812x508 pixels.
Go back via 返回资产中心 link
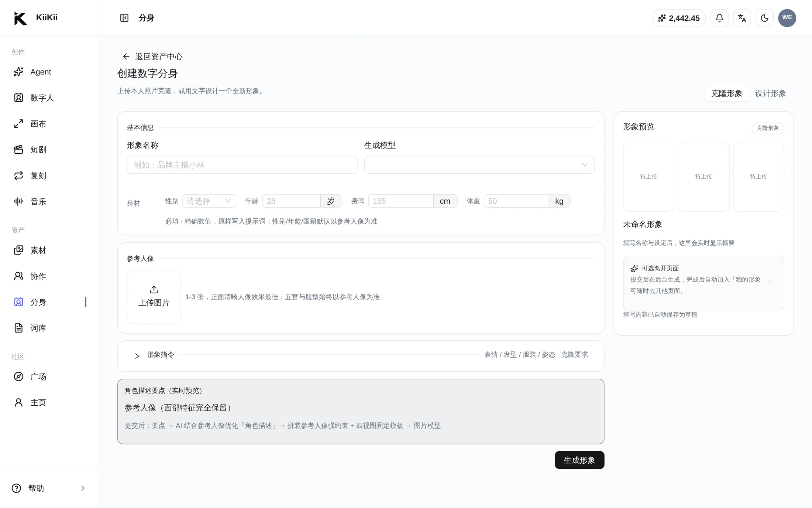coord(152,57)
